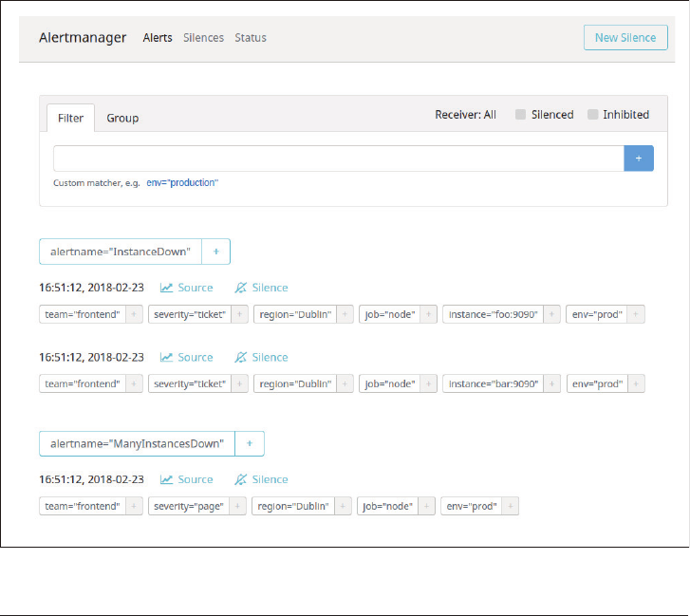Open Source link for bar:9090 alert
690x616 pixels.
[187, 357]
